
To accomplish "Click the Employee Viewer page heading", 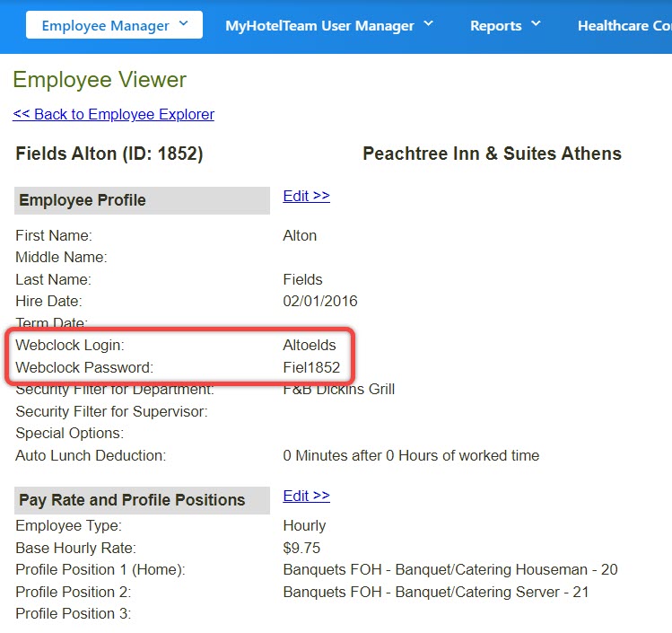I will 100,80.
